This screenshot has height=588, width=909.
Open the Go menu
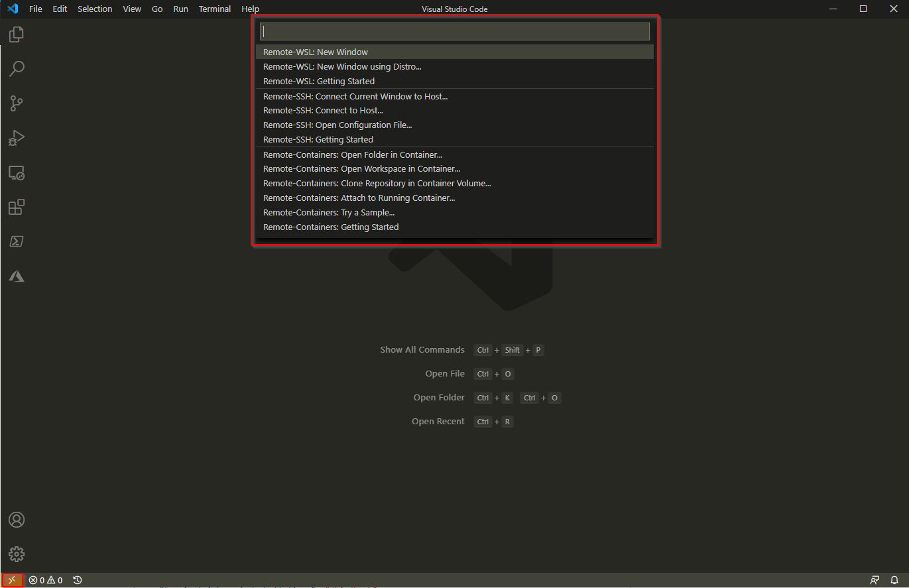tap(157, 9)
